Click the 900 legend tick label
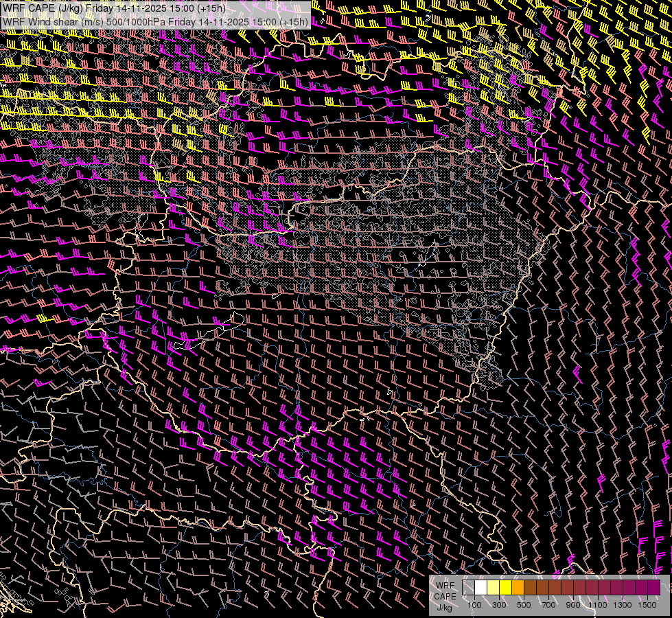Screen dimensions: 672x618 coord(573,605)
